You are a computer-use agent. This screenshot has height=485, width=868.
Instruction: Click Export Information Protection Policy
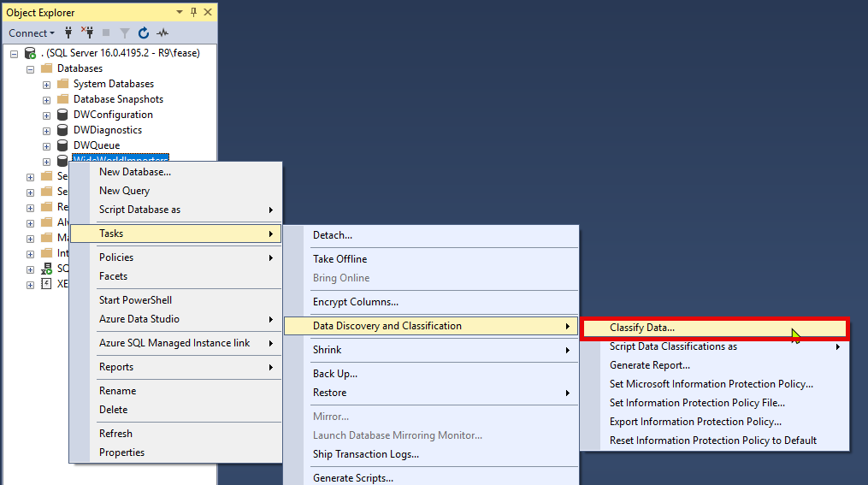point(695,422)
